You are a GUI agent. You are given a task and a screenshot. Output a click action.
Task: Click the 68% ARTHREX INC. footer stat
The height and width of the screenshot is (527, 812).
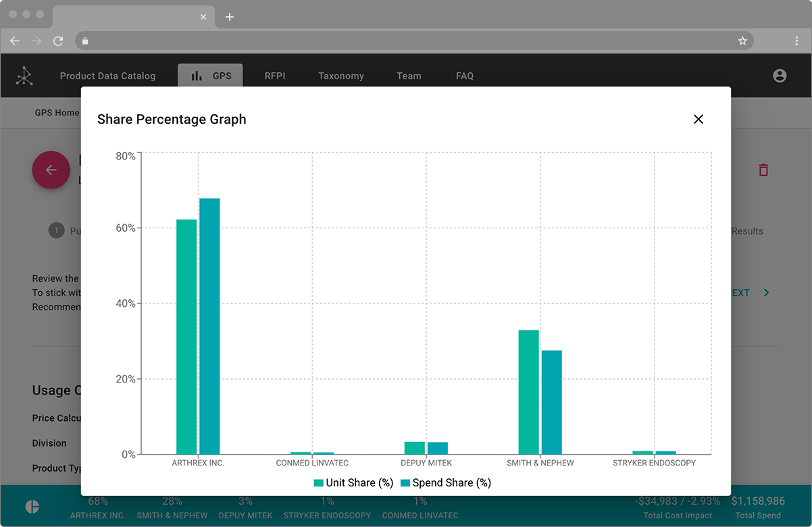click(99, 508)
